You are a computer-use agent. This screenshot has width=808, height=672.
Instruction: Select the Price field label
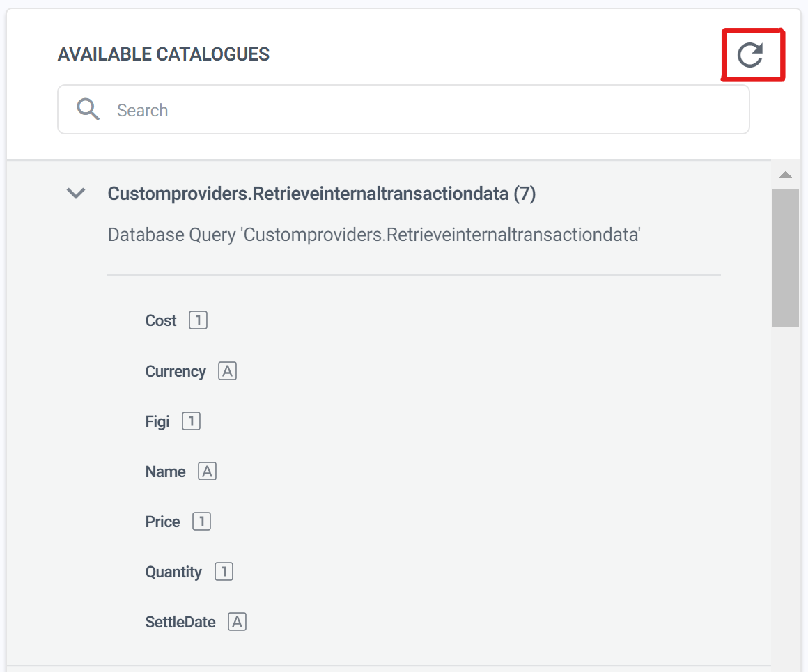point(163,522)
